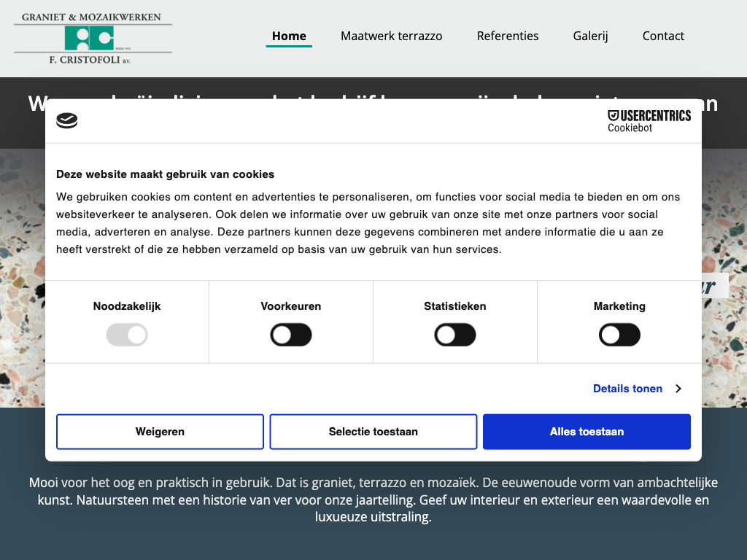Click the Selectie toestaan button

[373, 432]
